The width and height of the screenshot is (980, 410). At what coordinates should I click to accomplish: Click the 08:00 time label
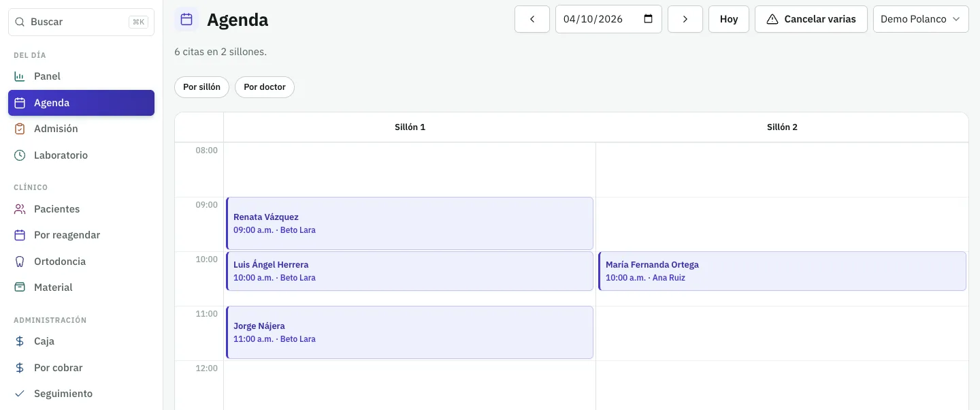tap(207, 150)
